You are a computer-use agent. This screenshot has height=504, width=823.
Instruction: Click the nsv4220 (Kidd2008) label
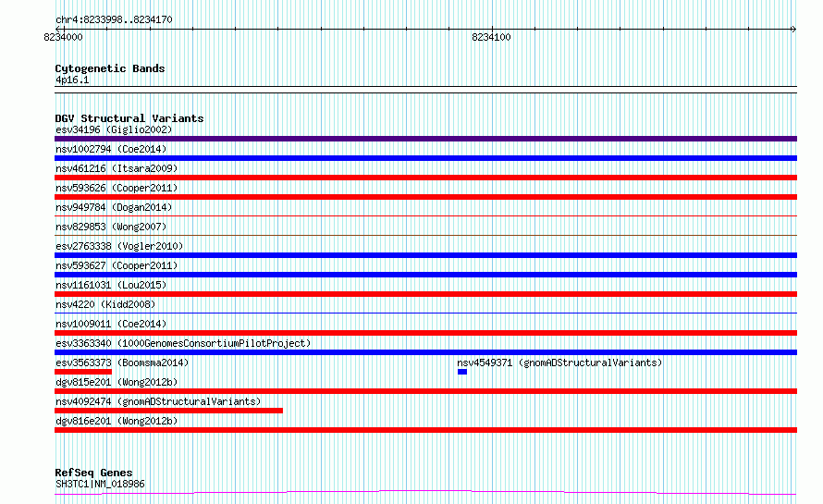click(105, 304)
